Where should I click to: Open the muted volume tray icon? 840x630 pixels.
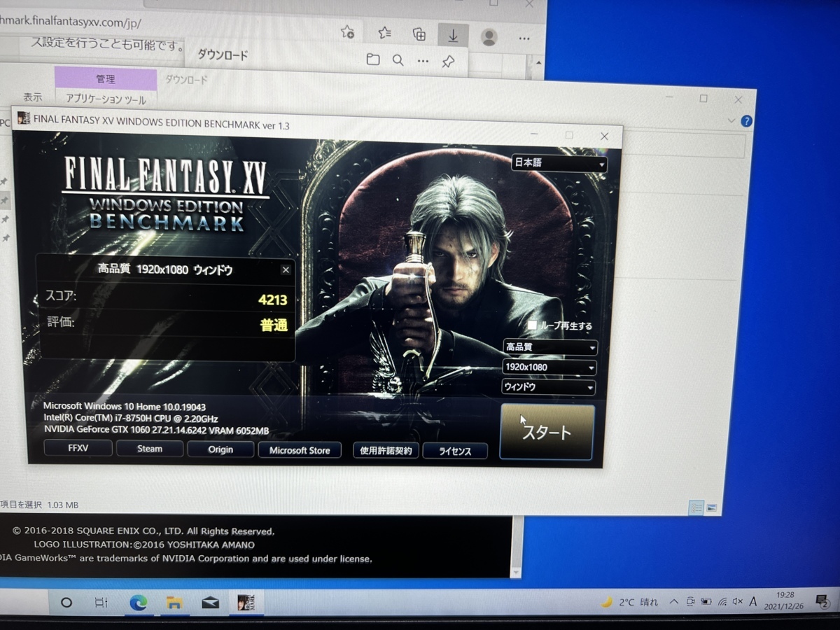click(737, 602)
